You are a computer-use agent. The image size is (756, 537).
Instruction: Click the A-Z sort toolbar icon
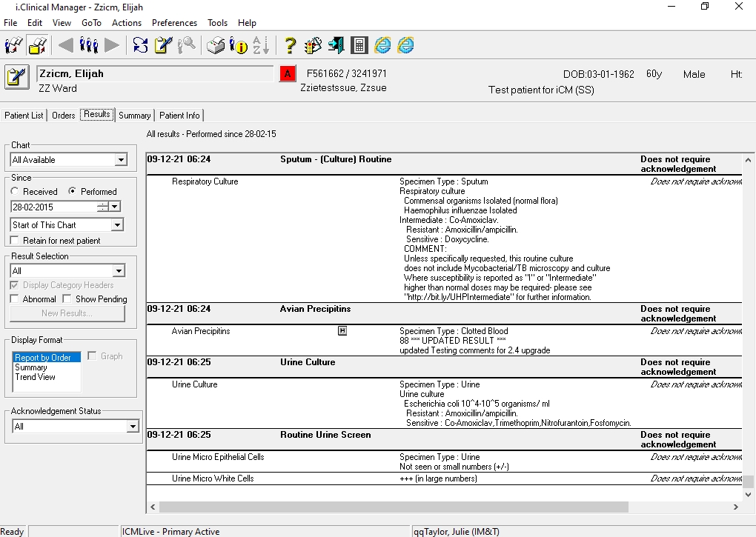(x=261, y=45)
